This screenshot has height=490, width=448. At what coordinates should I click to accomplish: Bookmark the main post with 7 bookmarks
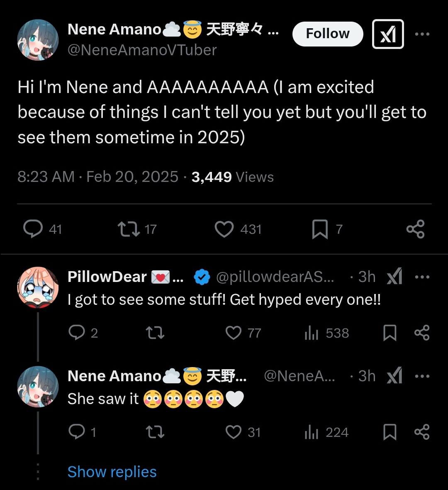(x=320, y=229)
